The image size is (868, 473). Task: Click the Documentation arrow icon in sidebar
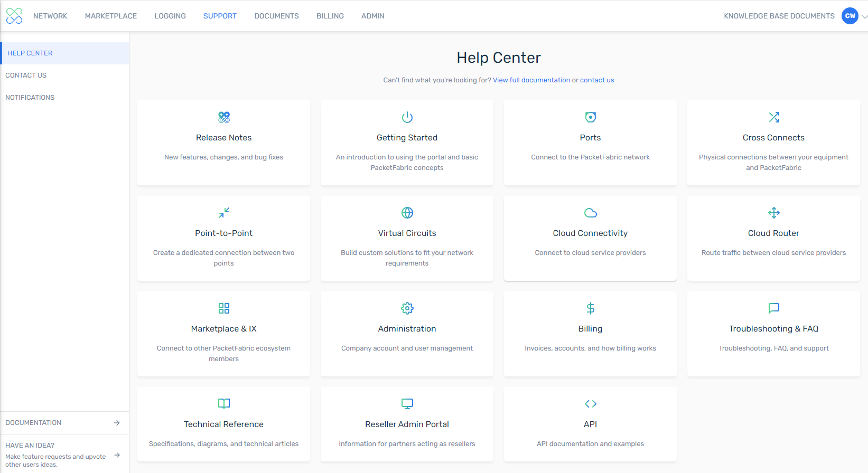click(117, 423)
